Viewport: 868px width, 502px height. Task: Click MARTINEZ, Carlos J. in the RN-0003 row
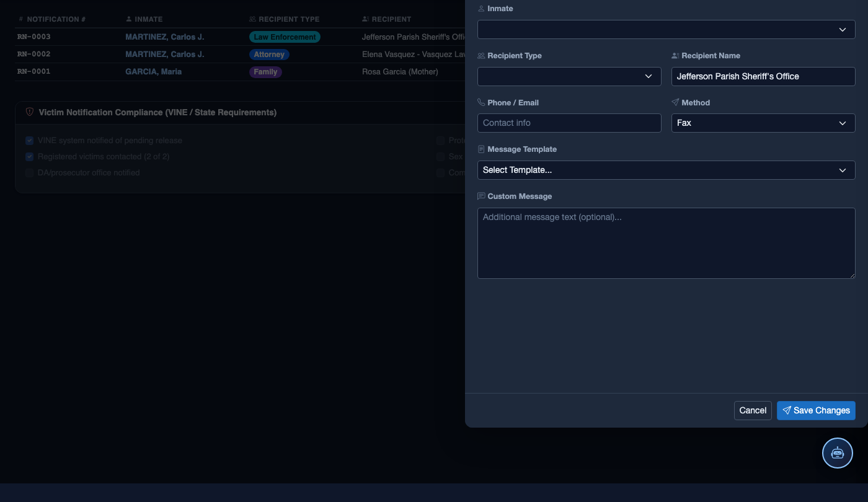(x=165, y=37)
